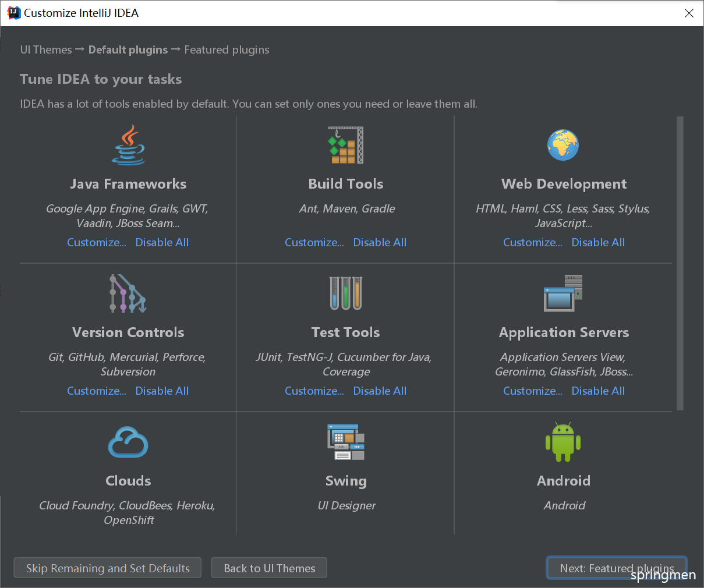Open Customize link for Test Tools

[x=314, y=391]
